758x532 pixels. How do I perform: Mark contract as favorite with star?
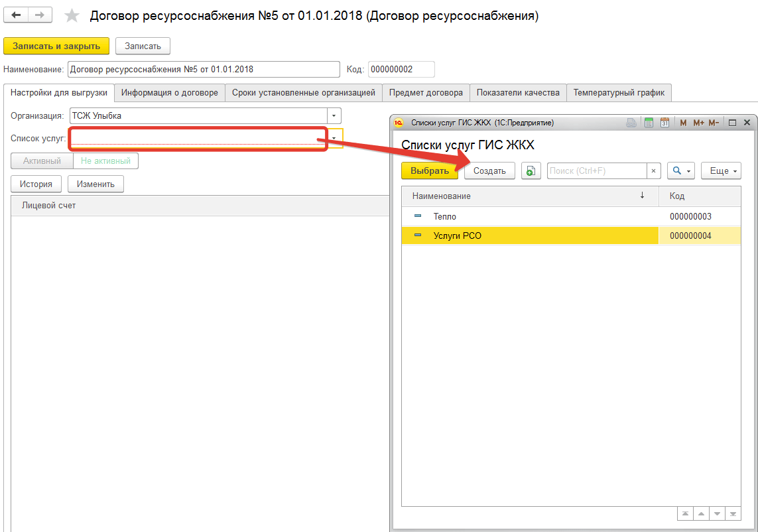(72, 16)
